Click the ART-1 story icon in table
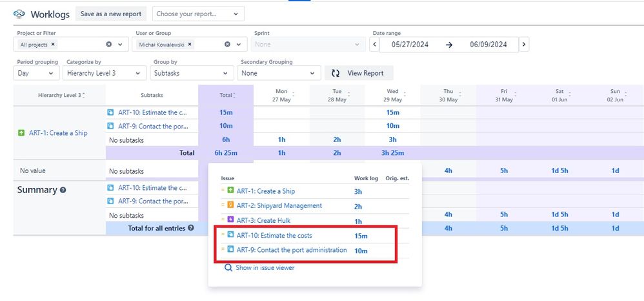The image size is (644, 301). coord(21,133)
